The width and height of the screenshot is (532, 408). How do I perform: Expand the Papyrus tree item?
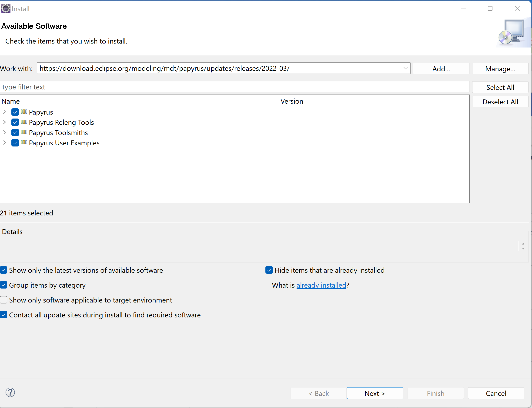[x=4, y=112]
